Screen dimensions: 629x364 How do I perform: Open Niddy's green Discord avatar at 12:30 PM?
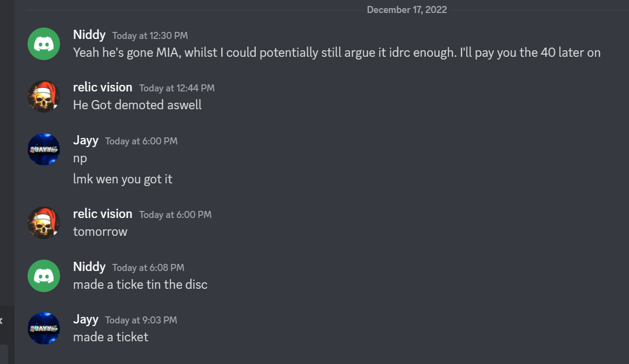pos(44,44)
